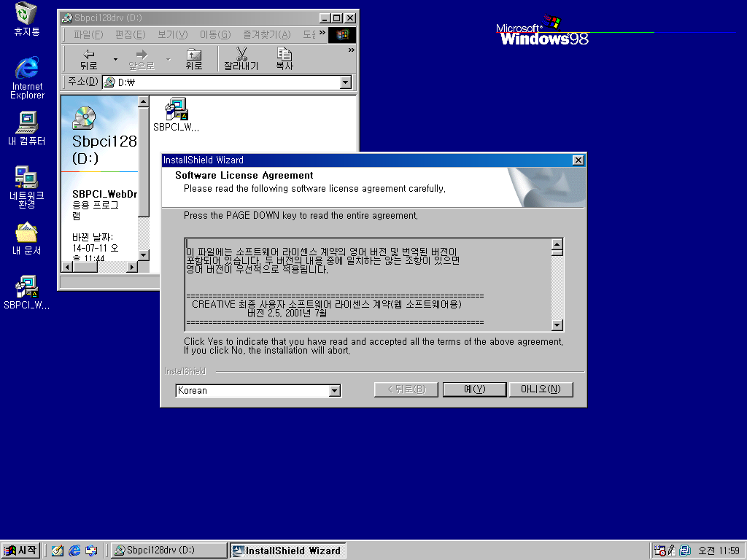Open the Go (이동) menu in Explorer
This screenshot has height=560, width=747.
pos(215,35)
